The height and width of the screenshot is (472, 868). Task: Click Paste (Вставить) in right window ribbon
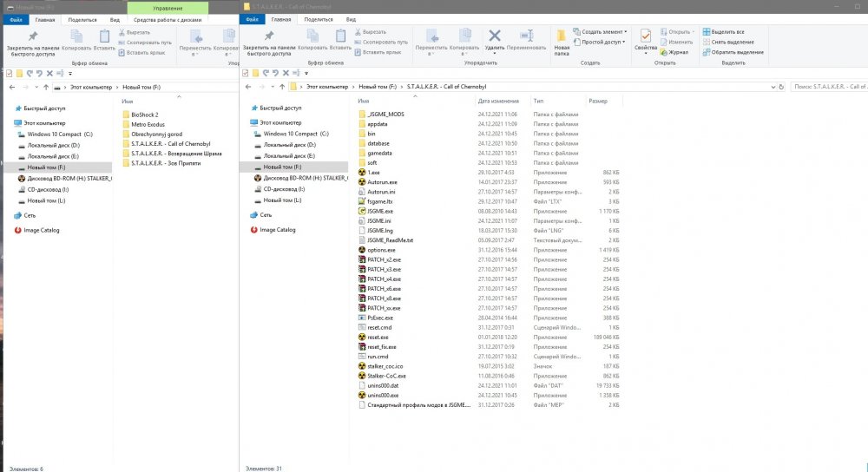[340, 40]
